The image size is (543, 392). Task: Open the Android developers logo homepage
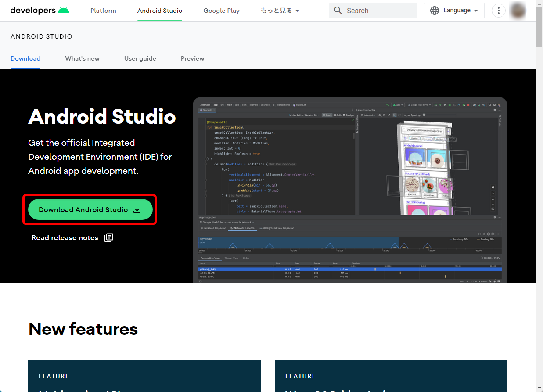[40, 10]
